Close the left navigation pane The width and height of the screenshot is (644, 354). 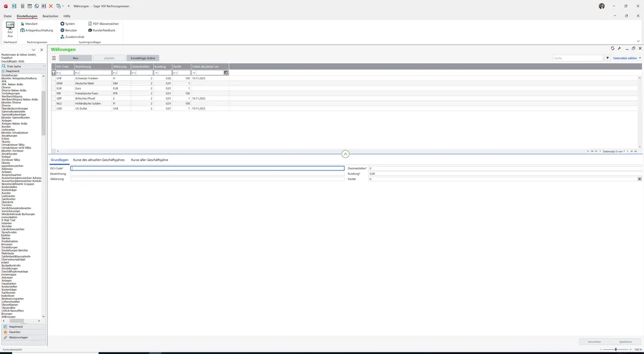(41, 50)
